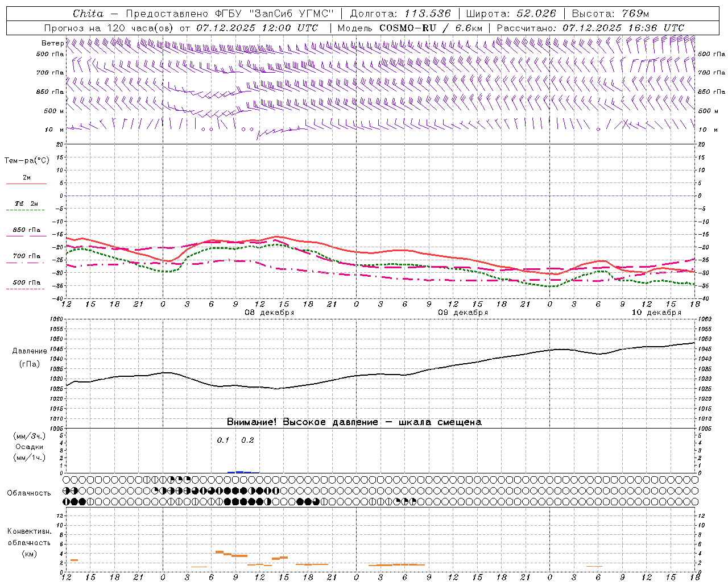
Task: Click the "500 гПа" legend under Тем-ра
Action: [26, 282]
